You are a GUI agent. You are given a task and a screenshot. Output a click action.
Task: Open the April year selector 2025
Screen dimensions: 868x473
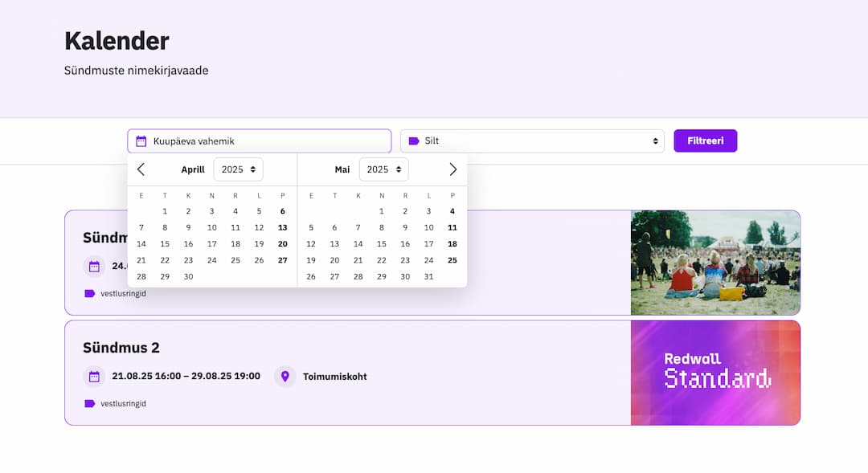point(238,169)
